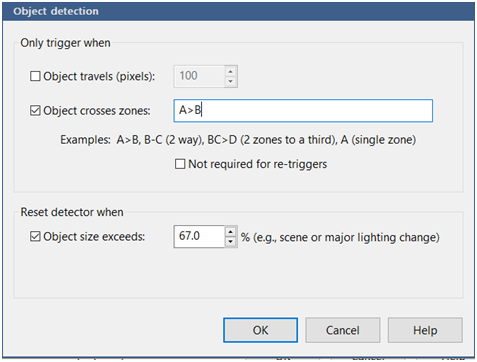Decrease object size percent using down arrow
477x362 pixels.
230,241
